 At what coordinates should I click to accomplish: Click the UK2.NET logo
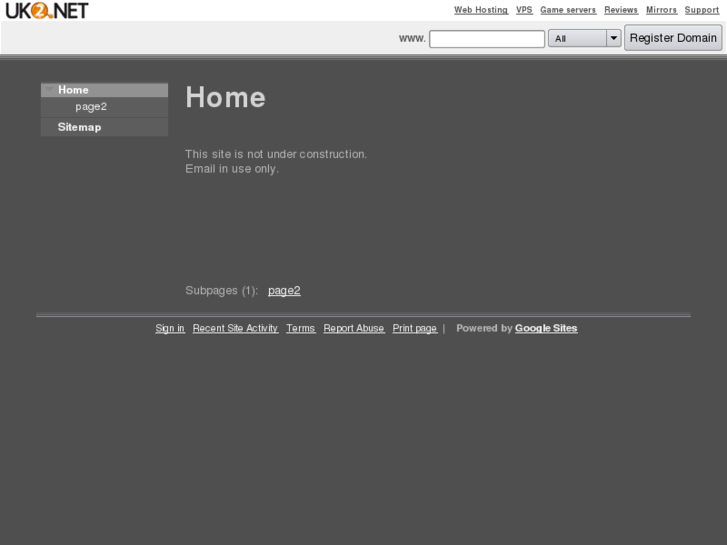tap(46, 10)
